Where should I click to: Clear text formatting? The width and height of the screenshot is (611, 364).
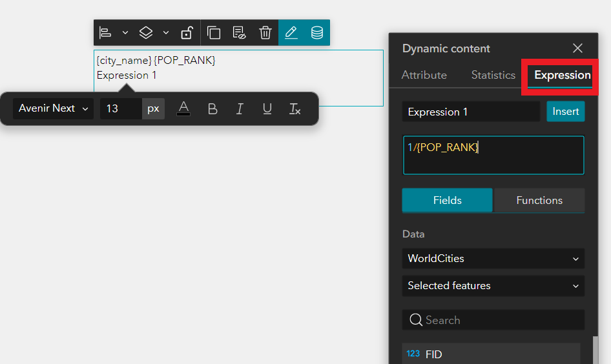pyautogui.click(x=295, y=108)
